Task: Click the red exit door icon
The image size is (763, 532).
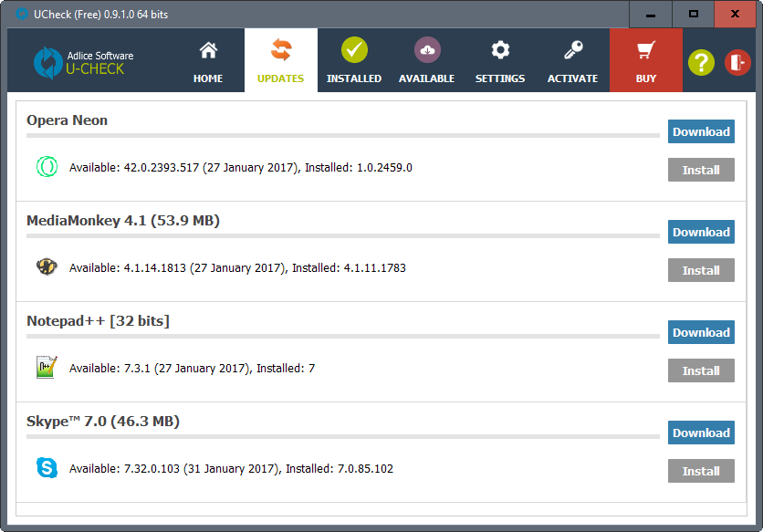Action: pyautogui.click(x=737, y=62)
